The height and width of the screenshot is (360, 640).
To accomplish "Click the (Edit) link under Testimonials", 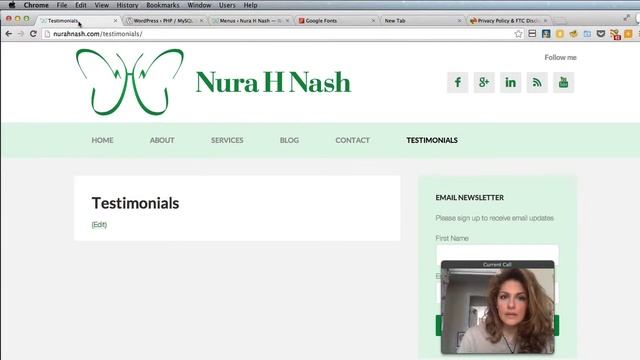I will point(99,224).
